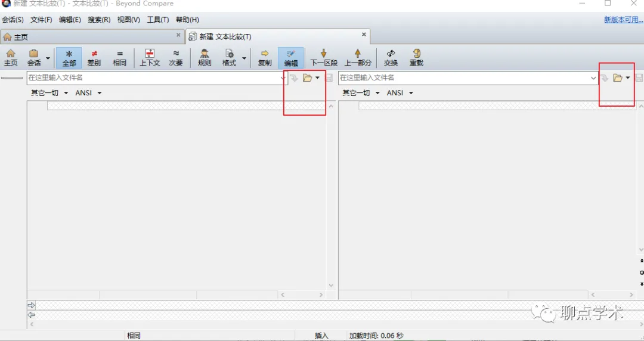This screenshot has height=341, width=644.
Task: Close the 主页 tab
Action: coord(178,35)
